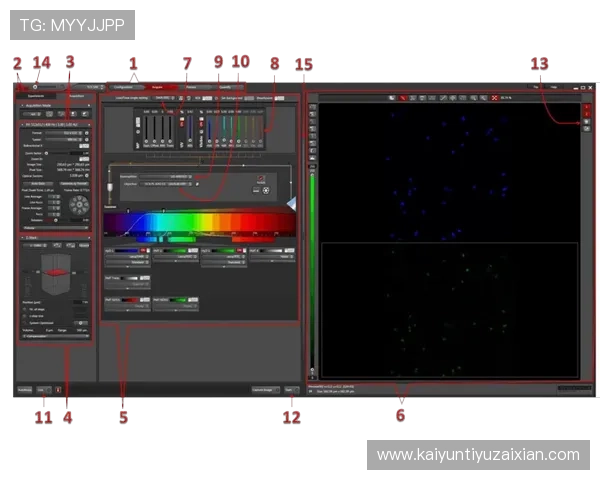Open the Objective dropdown in beam path
The image size is (600, 480).
181,184
